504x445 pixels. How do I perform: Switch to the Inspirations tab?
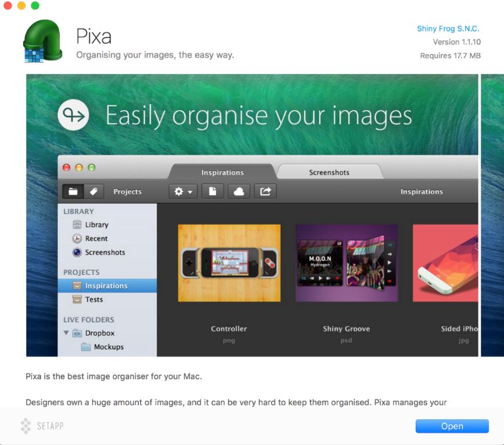223,172
